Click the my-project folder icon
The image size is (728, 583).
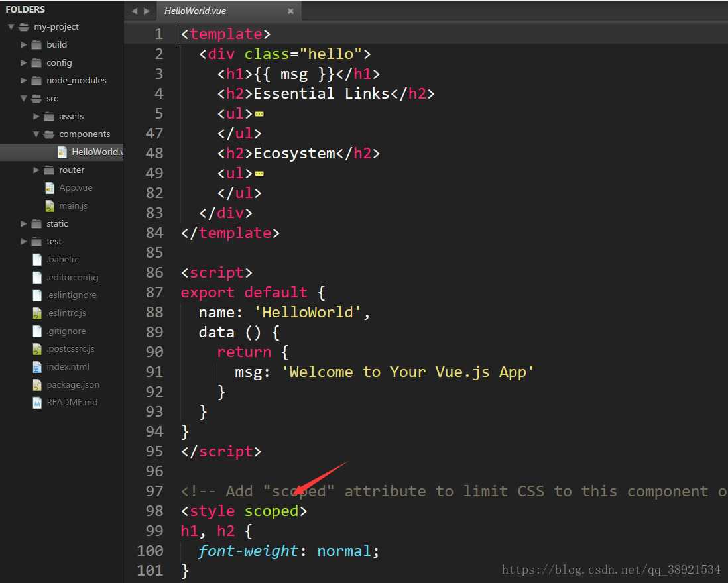pos(24,27)
